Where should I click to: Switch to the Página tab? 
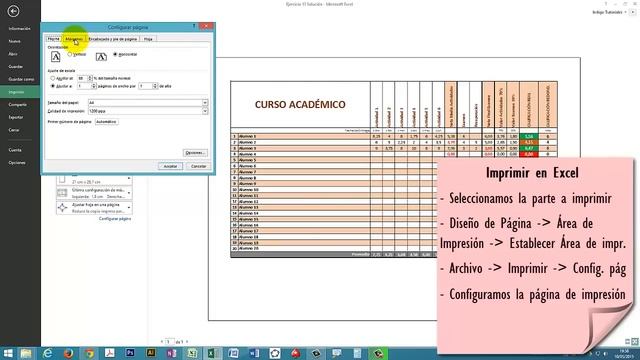53,39
